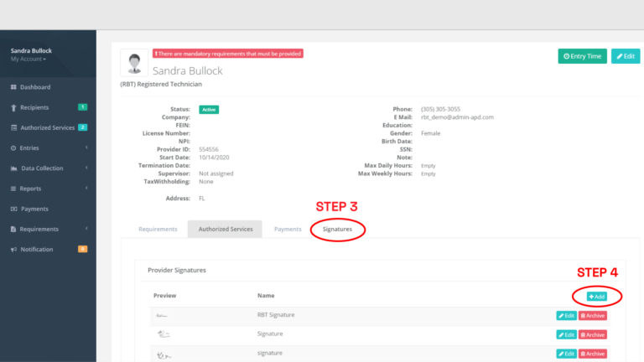Open Recipients in the sidebar
This screenshot has width=644, height=362.
pyautogui.click(x=34, y=107)
